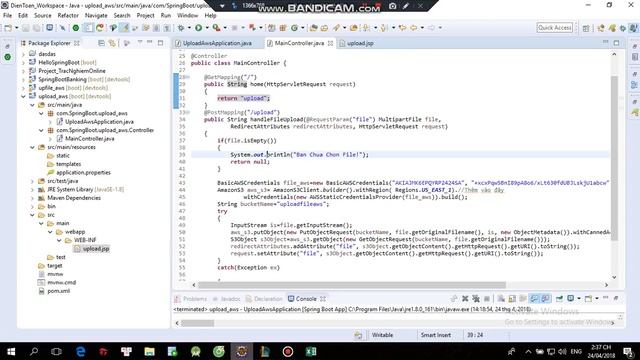Click the Quick Access search field
This screenshot has width=640, height=360.
(x=555, y=28)
